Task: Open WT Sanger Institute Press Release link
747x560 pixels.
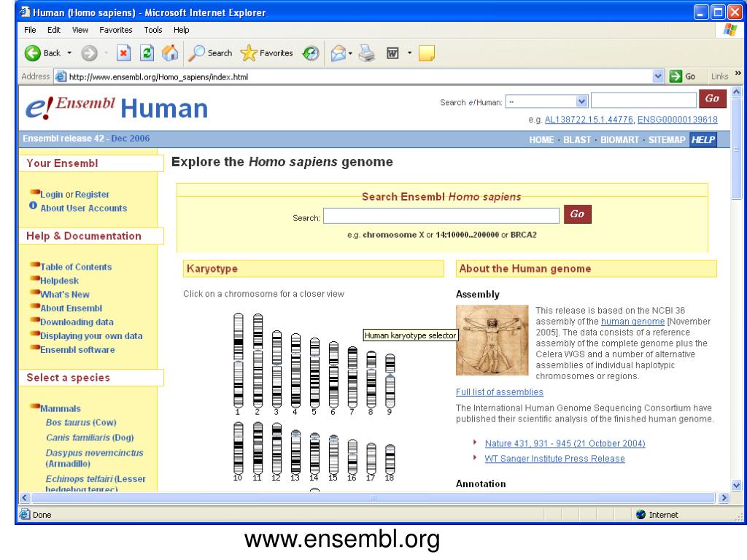Action: point(554,459)
